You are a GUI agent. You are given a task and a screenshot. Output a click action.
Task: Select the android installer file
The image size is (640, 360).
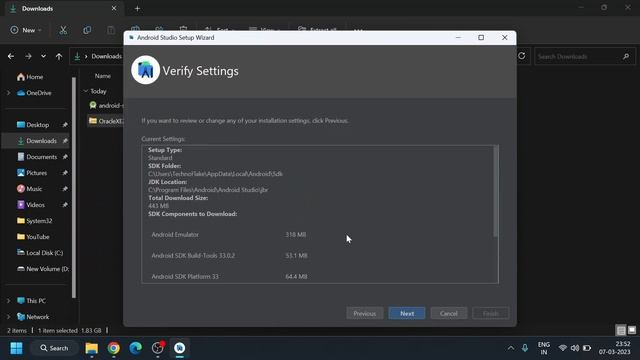pyautogui.click(x=106, y=105)
